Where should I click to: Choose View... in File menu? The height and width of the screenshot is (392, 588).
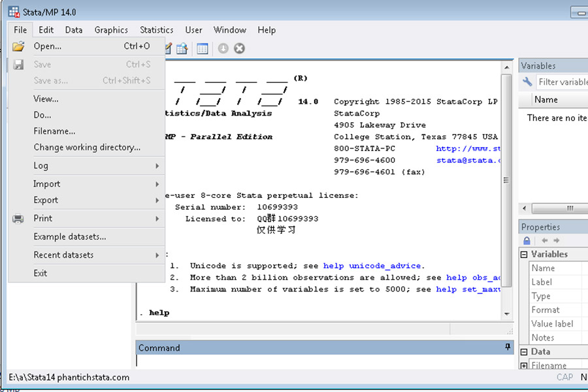click(86, 99)
